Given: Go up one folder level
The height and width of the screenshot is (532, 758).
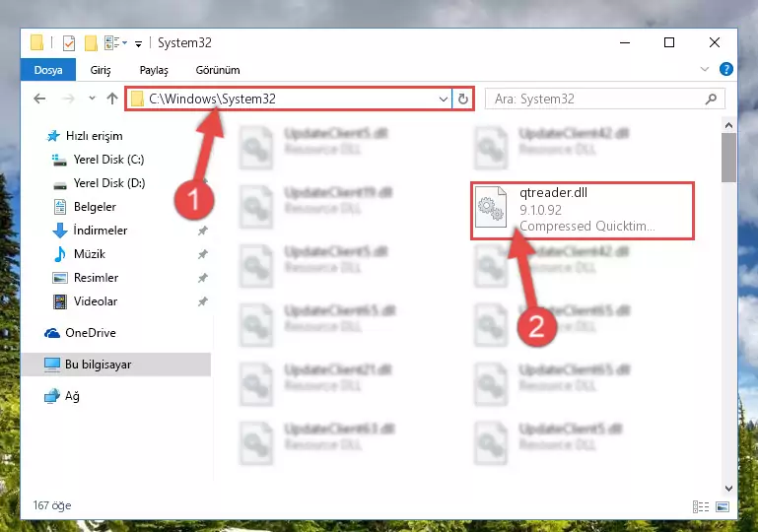Looking at the screenshot, I should [x=112, y=99].
